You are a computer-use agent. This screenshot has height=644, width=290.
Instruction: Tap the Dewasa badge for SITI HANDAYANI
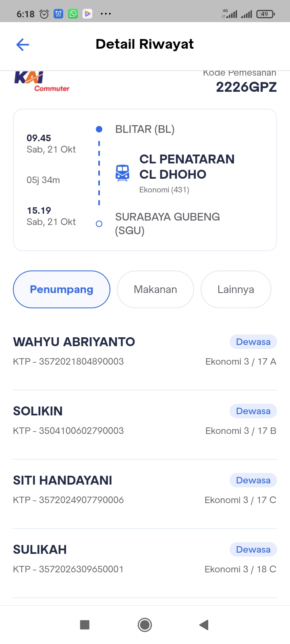pos(253,480)
